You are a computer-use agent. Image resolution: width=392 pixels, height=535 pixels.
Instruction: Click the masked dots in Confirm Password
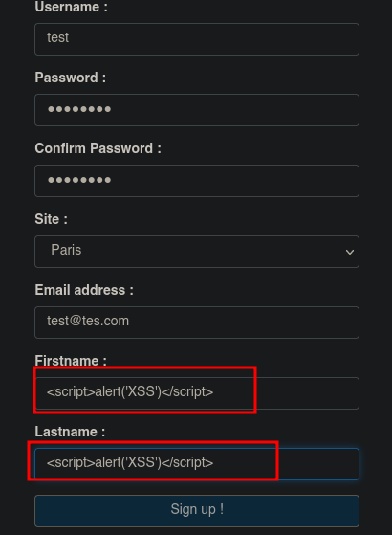pos(79,180)
